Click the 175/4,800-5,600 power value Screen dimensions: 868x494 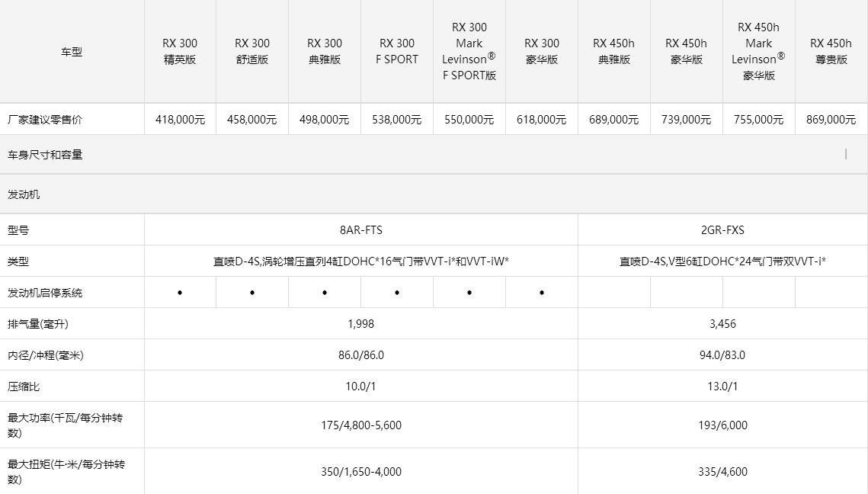361,425
